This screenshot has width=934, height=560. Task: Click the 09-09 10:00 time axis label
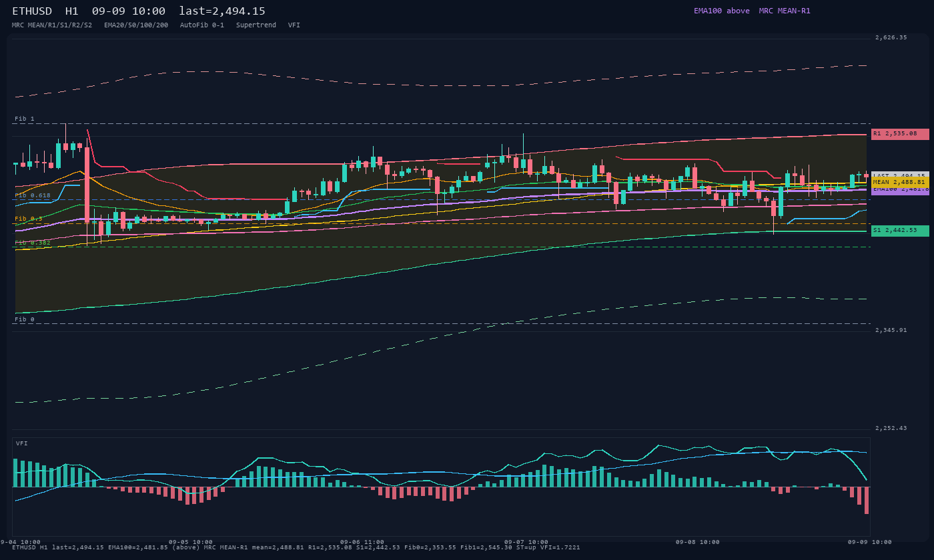tap(870, 542)
